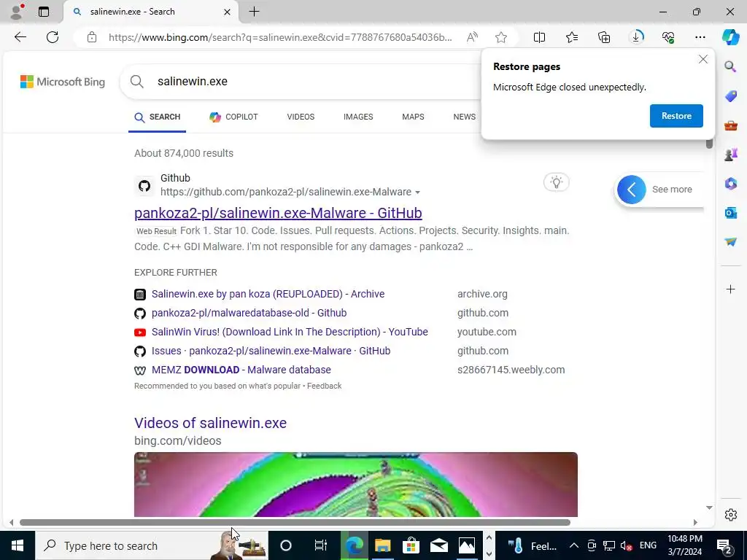Screen dimensions: 747x560
Task: Click the horizontal scrollbar thumb
Action: (x=295, y=522)
